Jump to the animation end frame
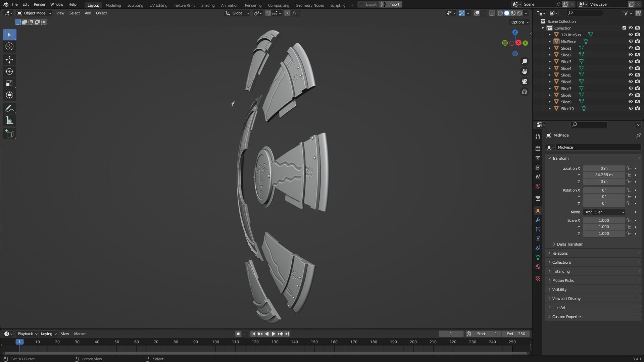 click(x=287, y=334)
